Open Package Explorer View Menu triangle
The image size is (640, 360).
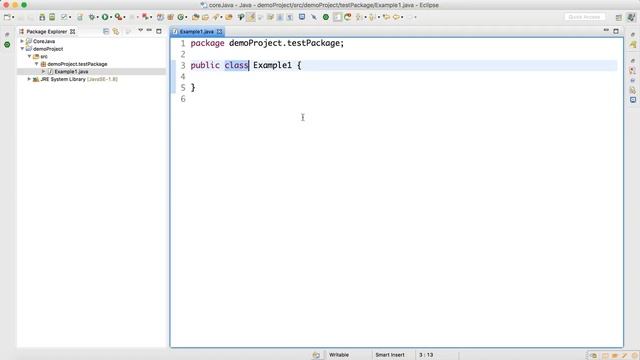coord(140,31)
